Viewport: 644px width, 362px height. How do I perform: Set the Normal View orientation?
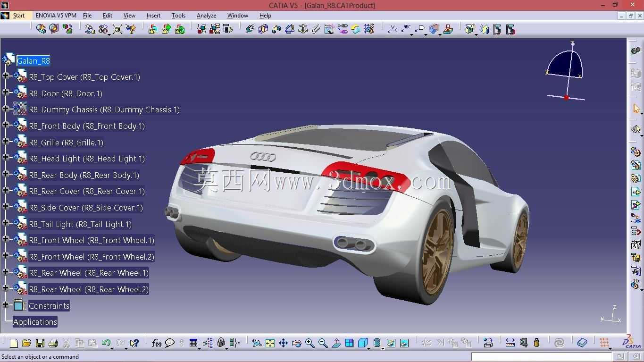coord(336,343)
